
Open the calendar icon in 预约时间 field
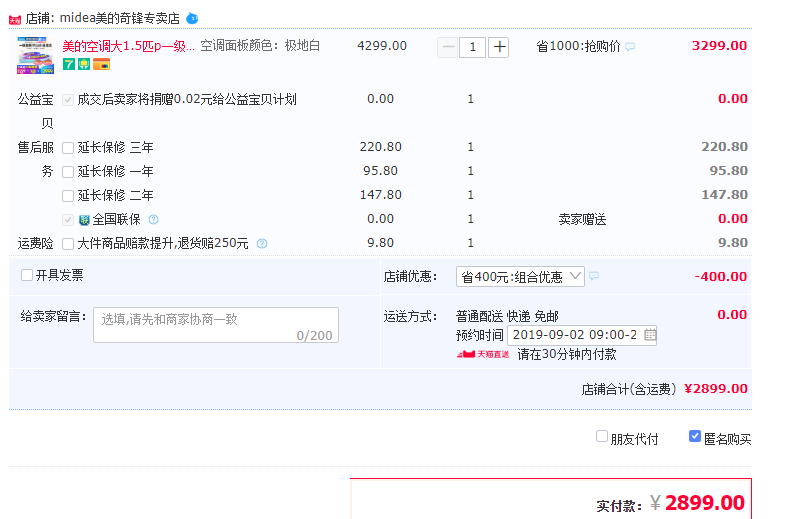pos(649,334)
